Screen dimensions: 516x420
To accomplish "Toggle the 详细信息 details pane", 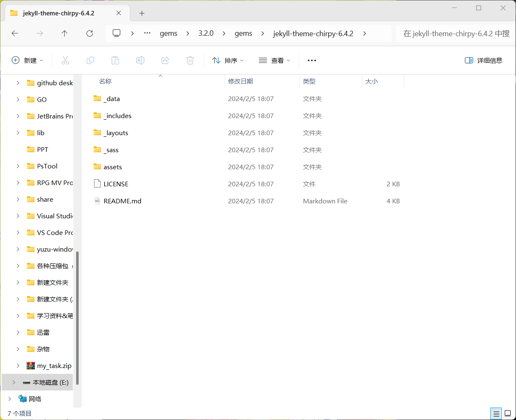I will point(484,60).
